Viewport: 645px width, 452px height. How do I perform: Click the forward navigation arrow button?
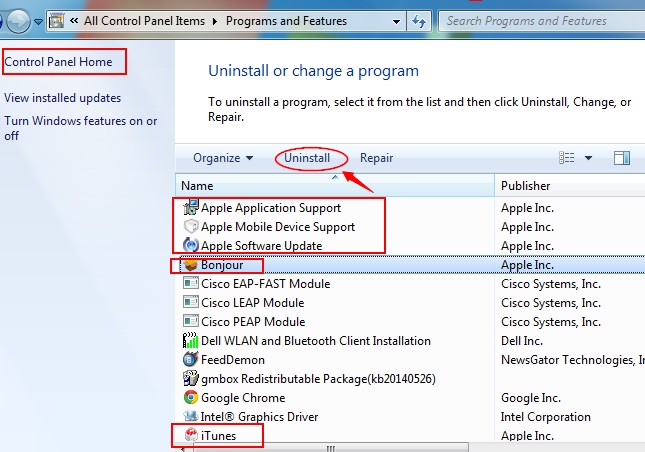18,21
